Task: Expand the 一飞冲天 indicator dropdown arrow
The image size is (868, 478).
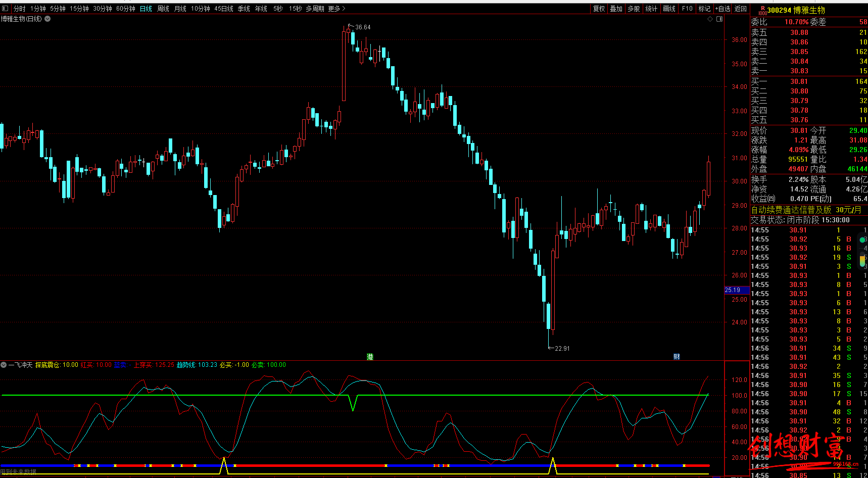Action: 4,365
